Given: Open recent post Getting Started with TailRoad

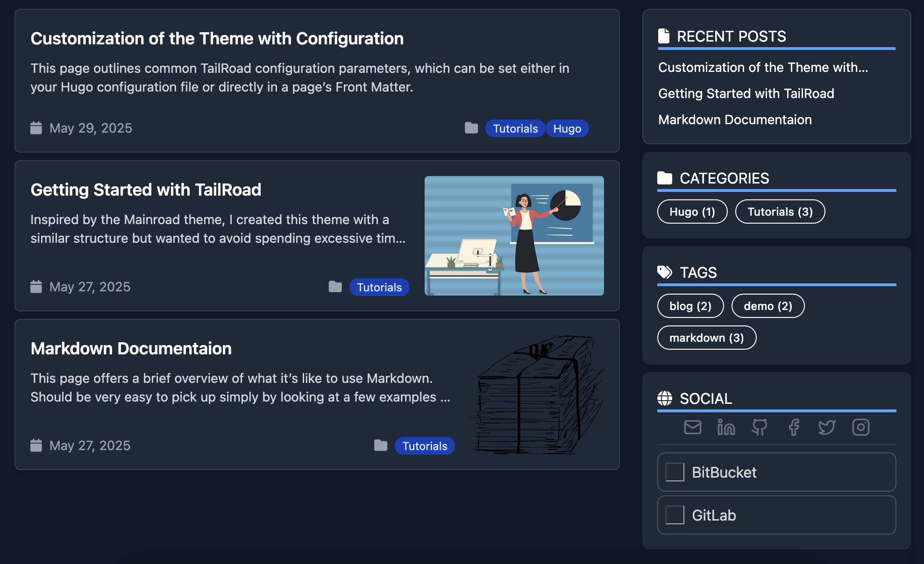Looking at the screenshot, I should [746, 93].
